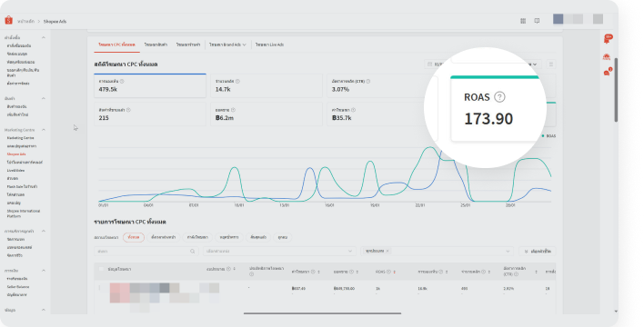This screenshot has height=327, width=644.
Task: Remove the filter tag via its x
Action: click(x=387, y=251)
